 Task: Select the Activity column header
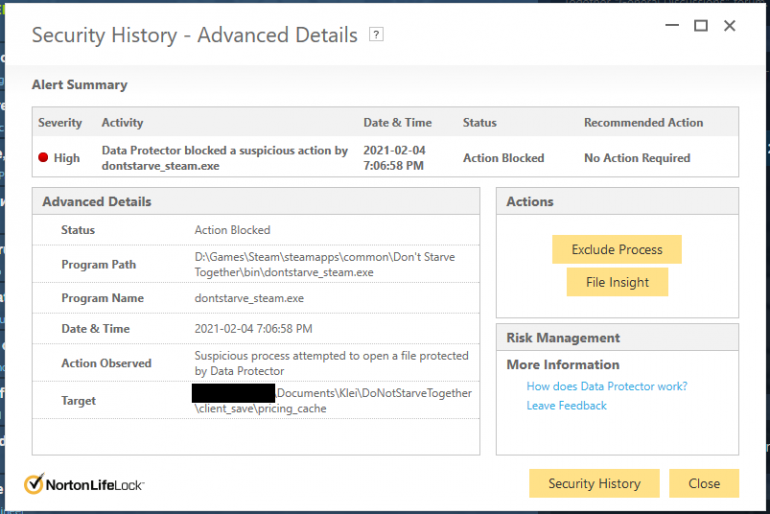(122, 123)
